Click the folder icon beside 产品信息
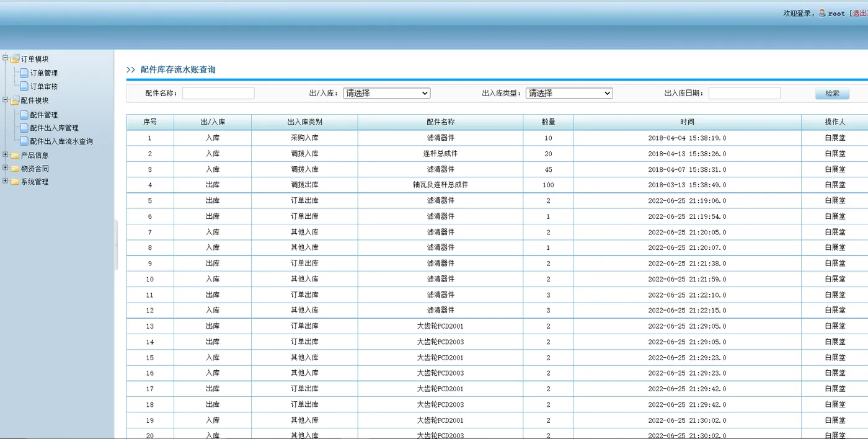The height and width of the screenshot is (439, 868). [15, 155]
